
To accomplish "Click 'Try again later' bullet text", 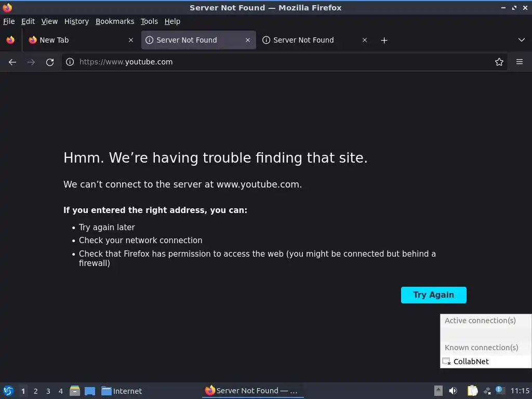I will (x=107, y=228).
